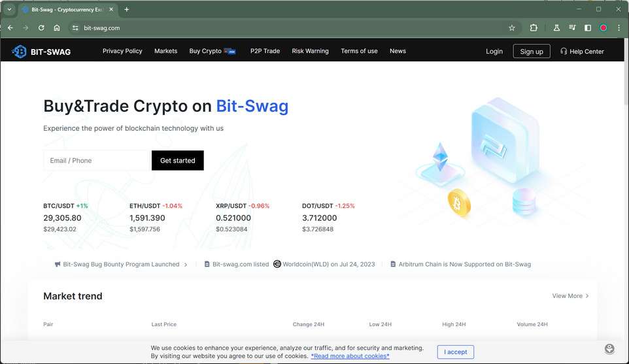Click the scroll-down arrow icon near cookie banner

(x=609, y=349)
